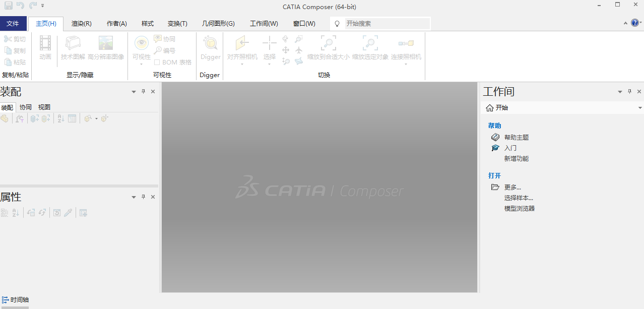Click the 高分辨率图像 high resolution image icon
This screenshot has width=644, height=309.
(x=106, y=43)
